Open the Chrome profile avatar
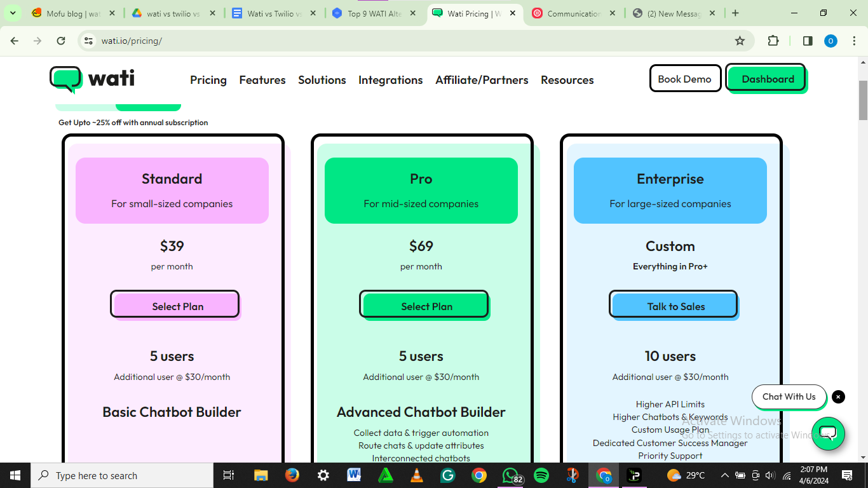Image resolution: width=868 pixels, height=488 pixels. [831, 41]
